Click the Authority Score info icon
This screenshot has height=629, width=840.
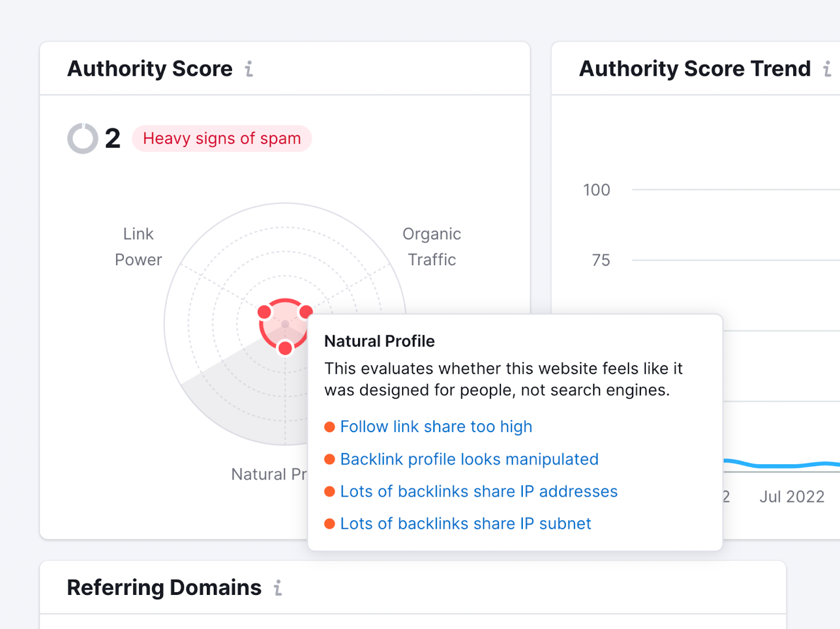248,68
